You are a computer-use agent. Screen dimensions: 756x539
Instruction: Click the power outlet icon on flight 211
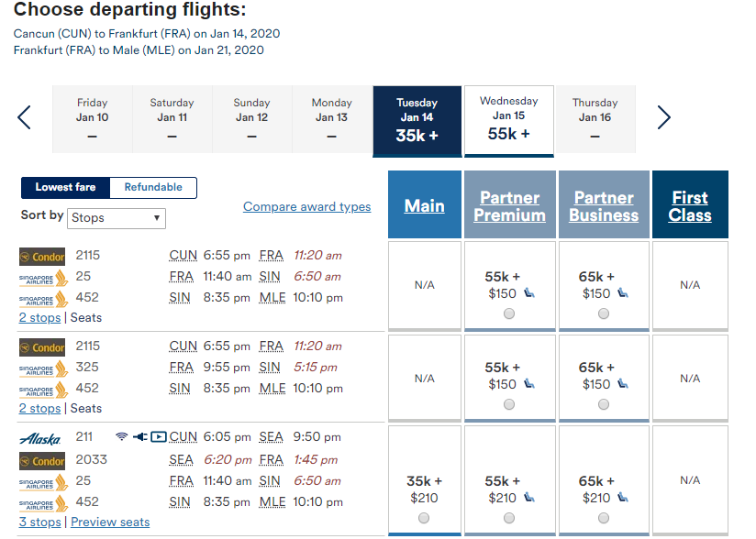pyautogui.click(x=139, y=437)
